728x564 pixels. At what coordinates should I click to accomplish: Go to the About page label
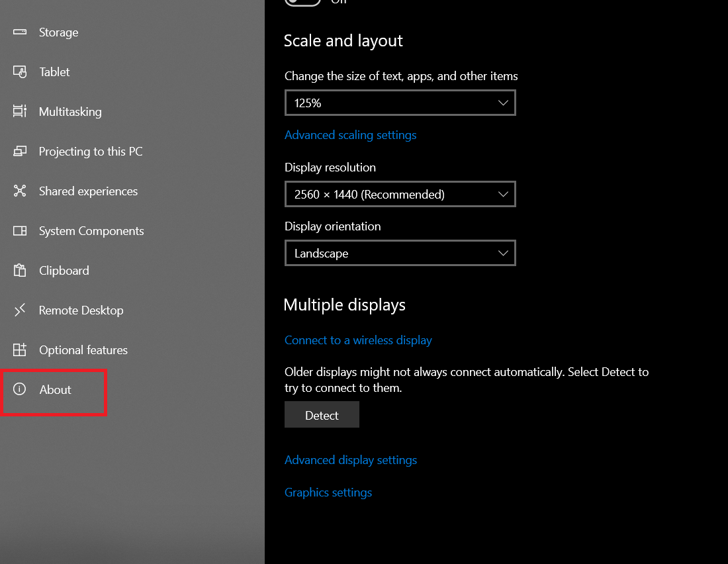pos(55,390)
